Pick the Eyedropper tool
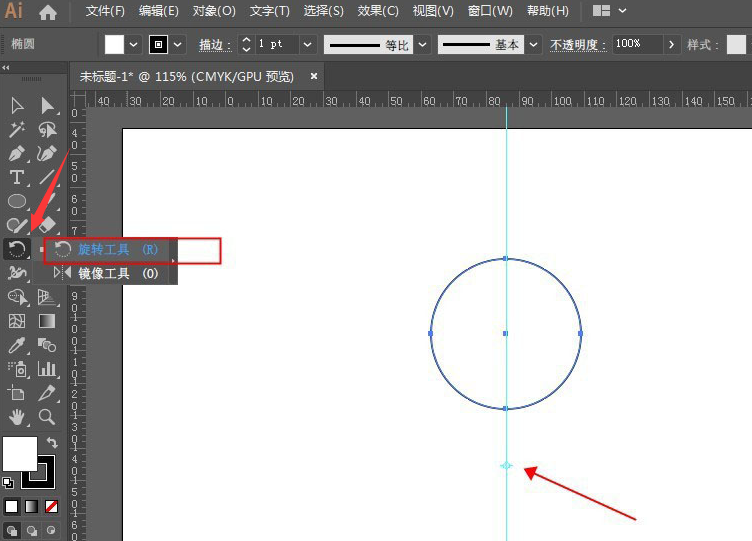This screenshot has width=752, height=541. point(17,346)
